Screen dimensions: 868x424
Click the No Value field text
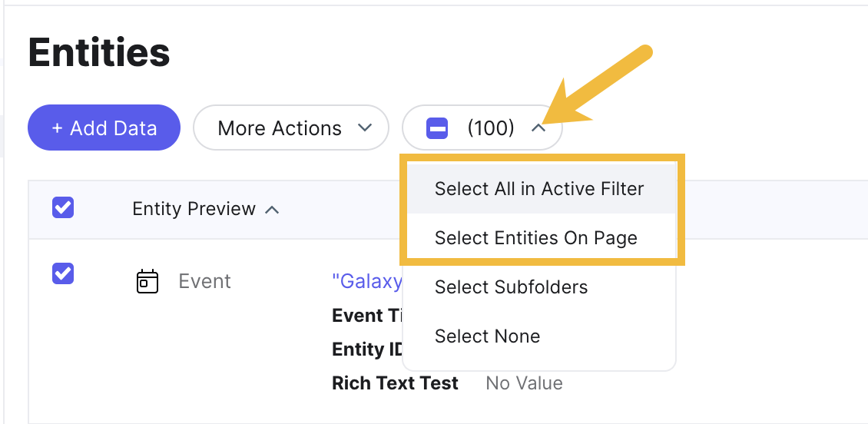524,383
